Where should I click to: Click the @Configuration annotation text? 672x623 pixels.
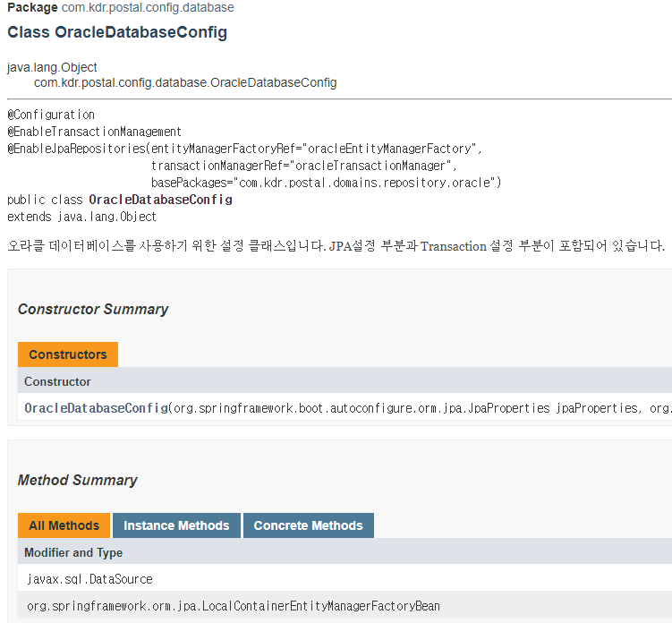click(51, 115)
